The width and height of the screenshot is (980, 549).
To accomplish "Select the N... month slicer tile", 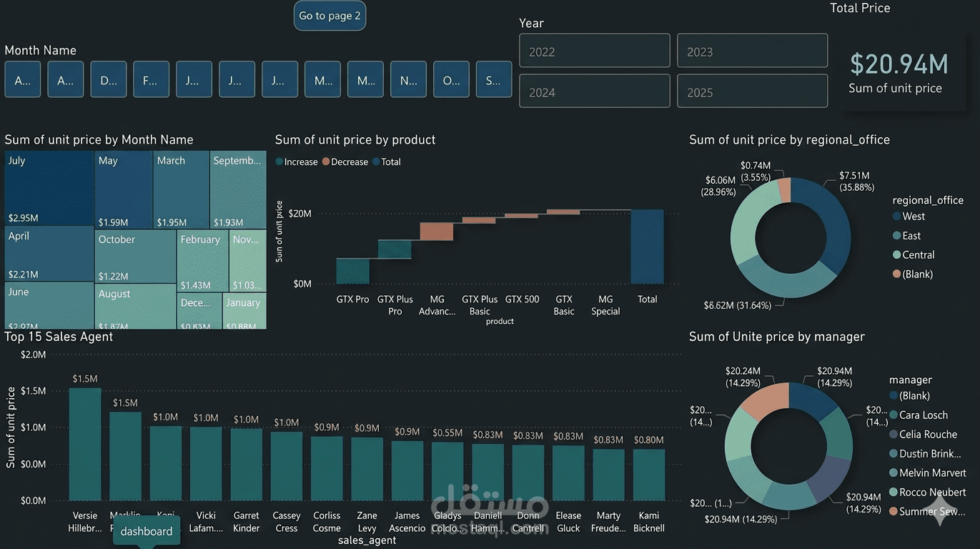I will tap(408, 79).
